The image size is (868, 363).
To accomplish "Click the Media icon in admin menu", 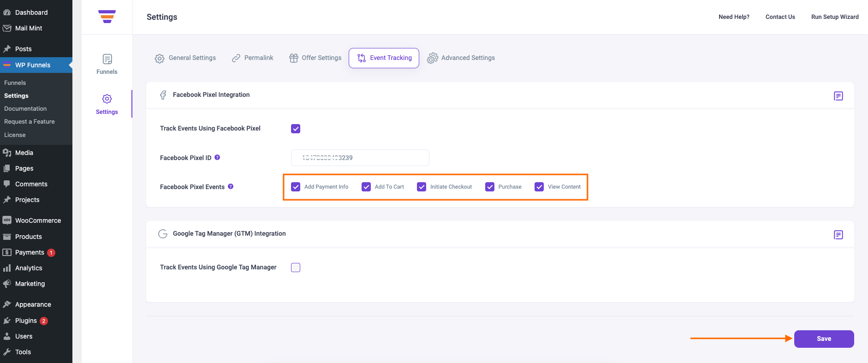I will pyautogui.click(x=7, y=153).
